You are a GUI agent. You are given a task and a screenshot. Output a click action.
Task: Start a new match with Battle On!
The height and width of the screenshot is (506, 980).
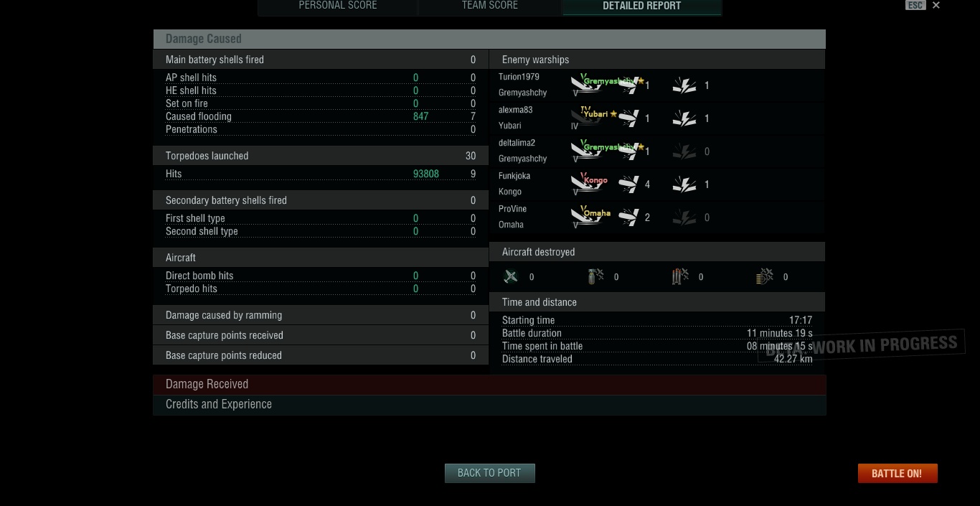[x=897, y=473]
